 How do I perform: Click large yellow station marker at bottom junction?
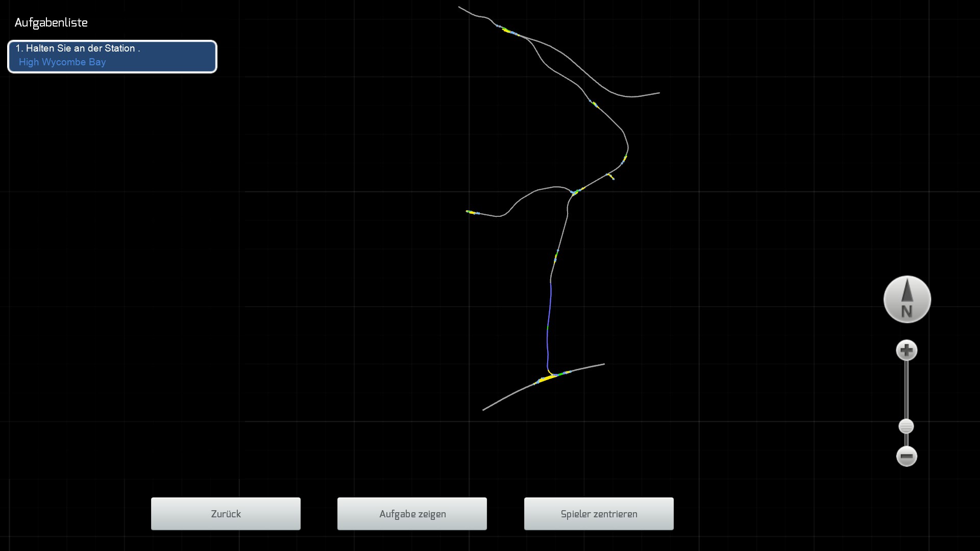(547, 379)
